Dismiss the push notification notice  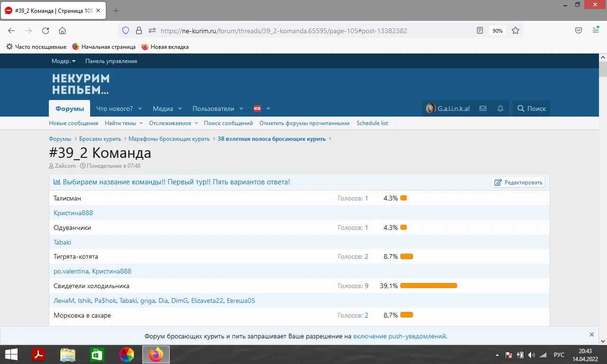[x=591, y=335]
